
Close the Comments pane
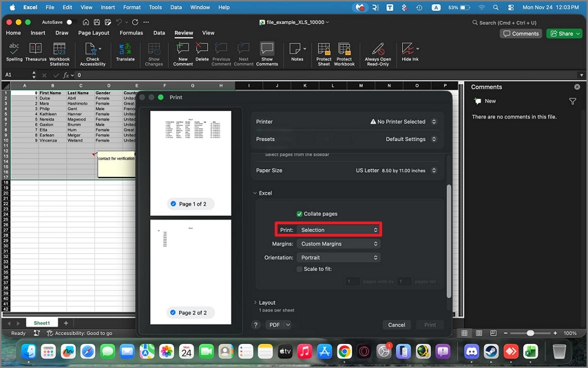pos(577,87)
